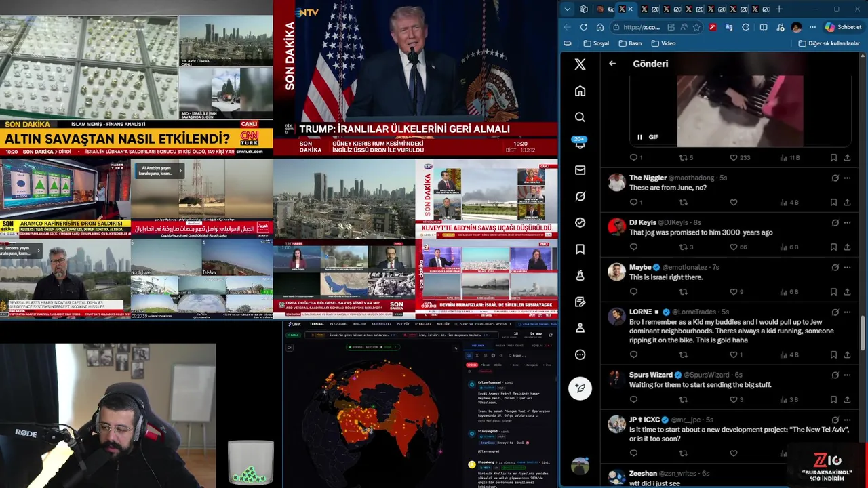The width and height of the screenshot is (868, 488).
Task: Open the Sosyal bookmarks folder
Action: click(596, 43)
